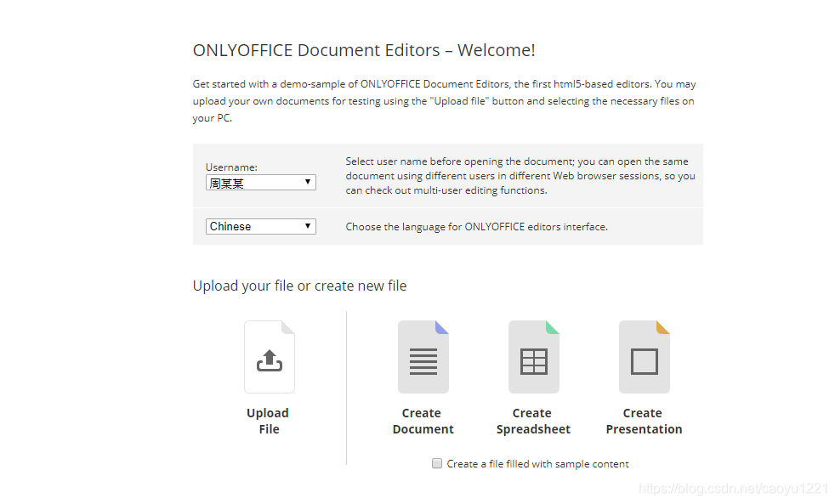Screen dimensions: 835x504
Task: Click the Create Spreadsheet icon
Action: coord(534,357)
